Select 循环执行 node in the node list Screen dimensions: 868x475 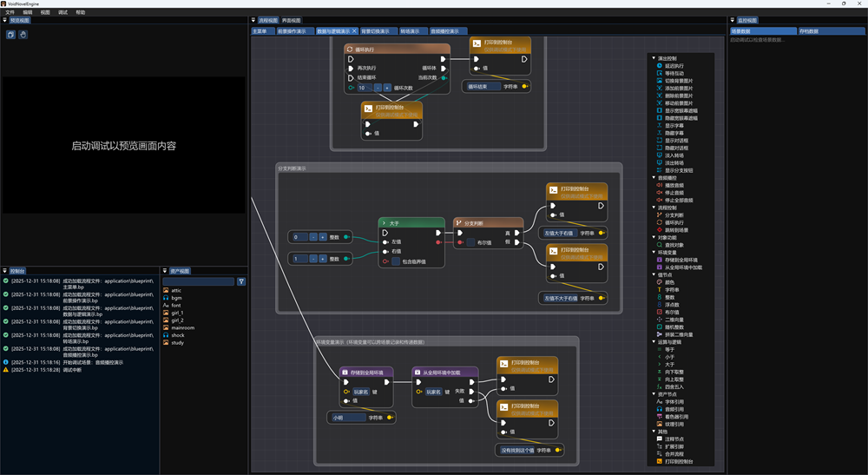click(673, 222)
